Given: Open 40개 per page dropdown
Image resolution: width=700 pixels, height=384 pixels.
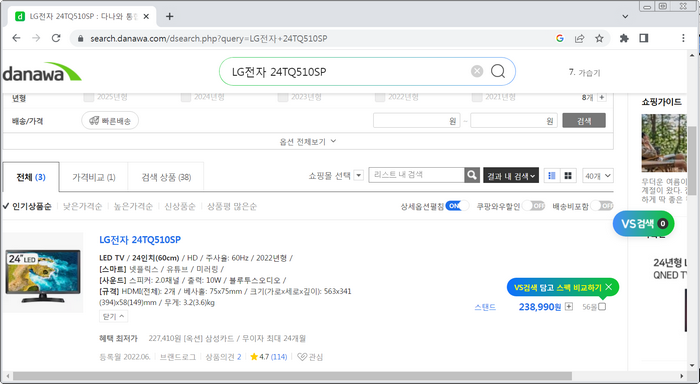Looking at the screenshot, I should pos(598,175).
